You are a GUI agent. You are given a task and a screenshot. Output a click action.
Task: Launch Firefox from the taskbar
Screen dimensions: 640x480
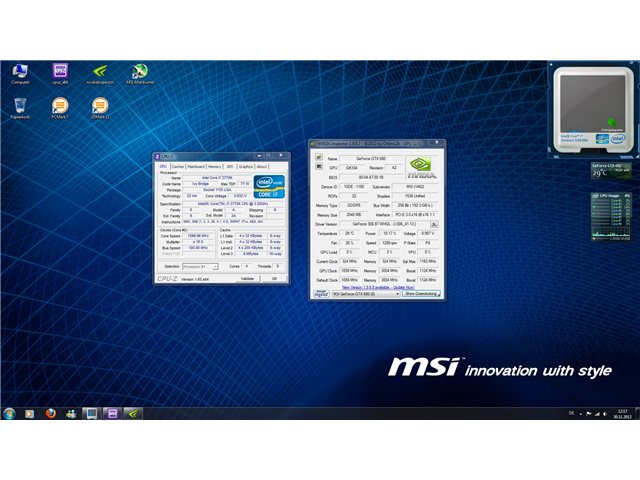(51, 413)
